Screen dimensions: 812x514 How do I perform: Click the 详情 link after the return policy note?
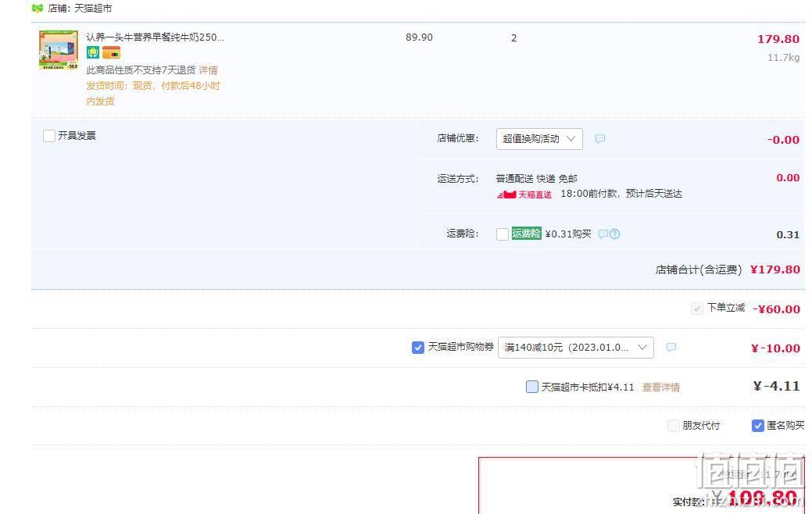click(208, 70)
